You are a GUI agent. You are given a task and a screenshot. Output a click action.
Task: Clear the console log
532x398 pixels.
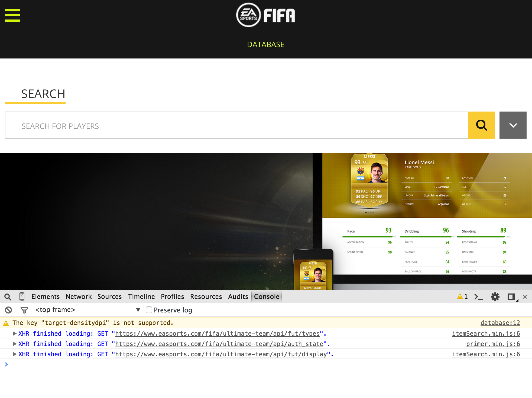[x=8, y=310]
